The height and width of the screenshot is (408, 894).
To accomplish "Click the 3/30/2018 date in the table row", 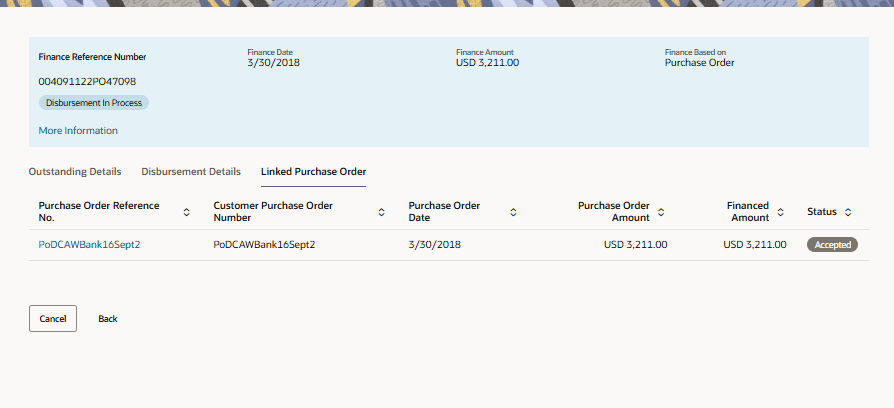I will [435, 245].
